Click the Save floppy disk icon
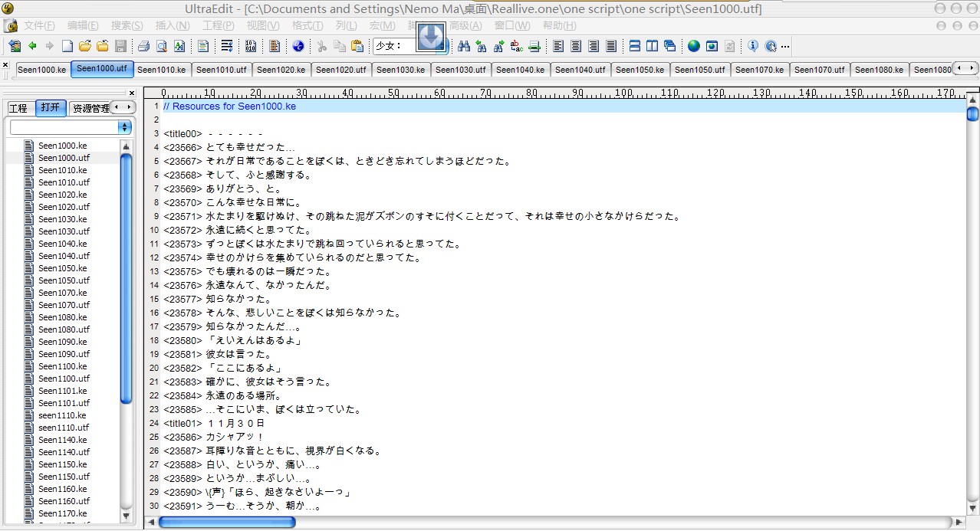The height and width of the screenshot is (531, 980). [x=120, y=46]
